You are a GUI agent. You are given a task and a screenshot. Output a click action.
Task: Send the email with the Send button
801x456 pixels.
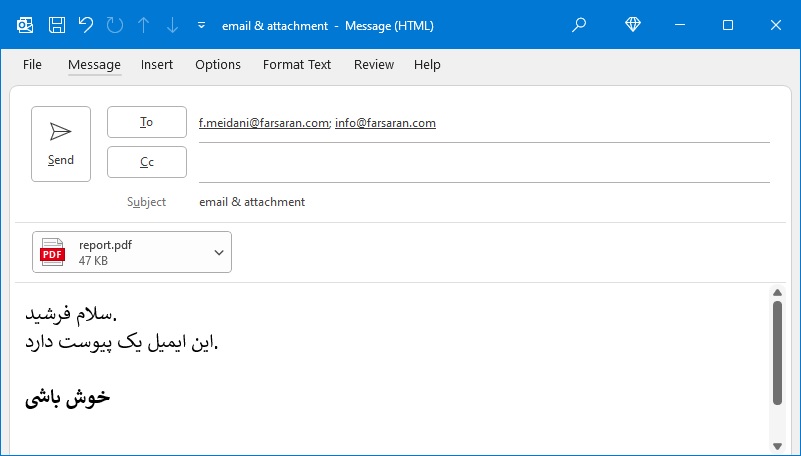pos(61,144)
